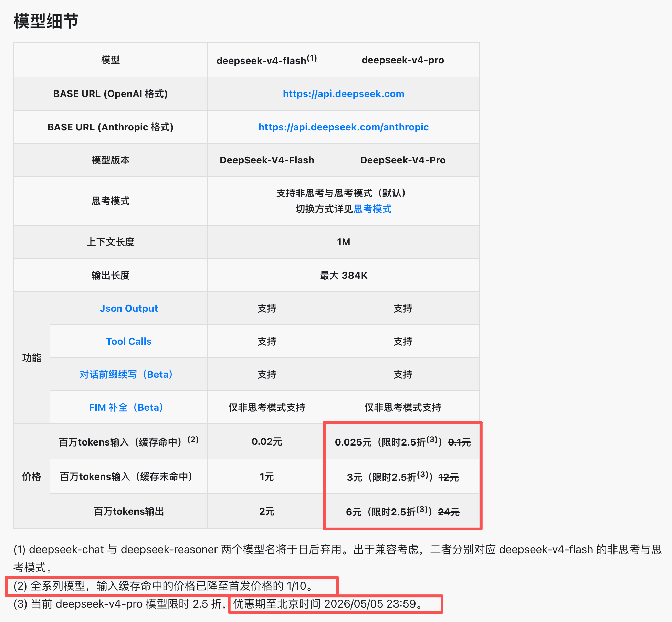Click the 1M context length cell
The height and width of the screenshot is (622, 672).
(x=343, y=242)
